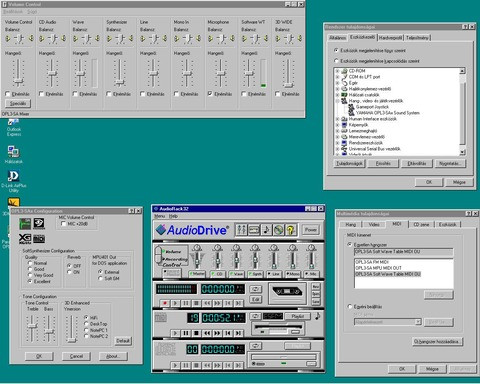
Task: Toggle the Microphone mute checkbox
Action: pos(210,94)
